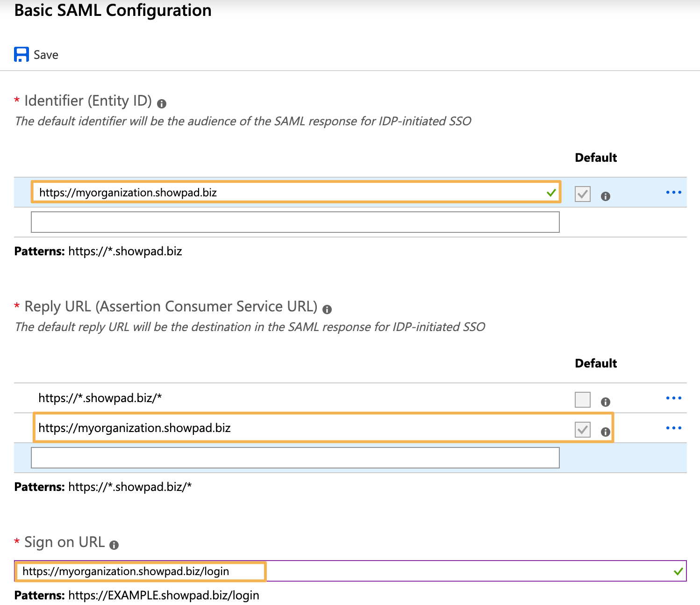Open more options for https://*.showpad.biz/* reply URL
The height and width of the screenshot is (605, 700).
674,398
